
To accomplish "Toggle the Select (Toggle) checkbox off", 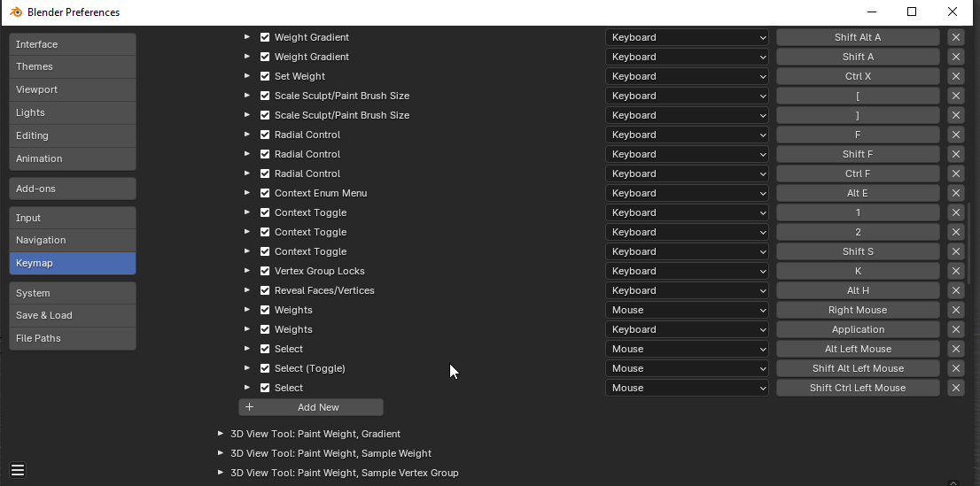I will click(x=265, y=368).
